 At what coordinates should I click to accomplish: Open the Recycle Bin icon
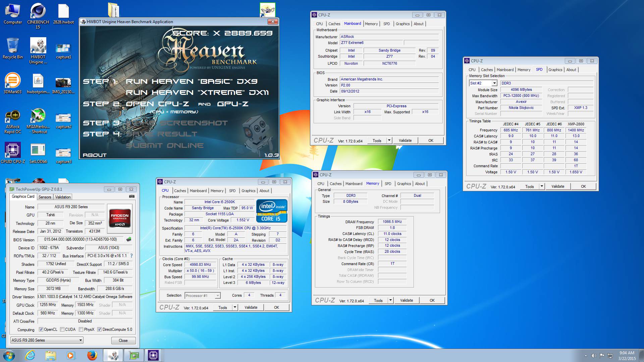point(13,49)
